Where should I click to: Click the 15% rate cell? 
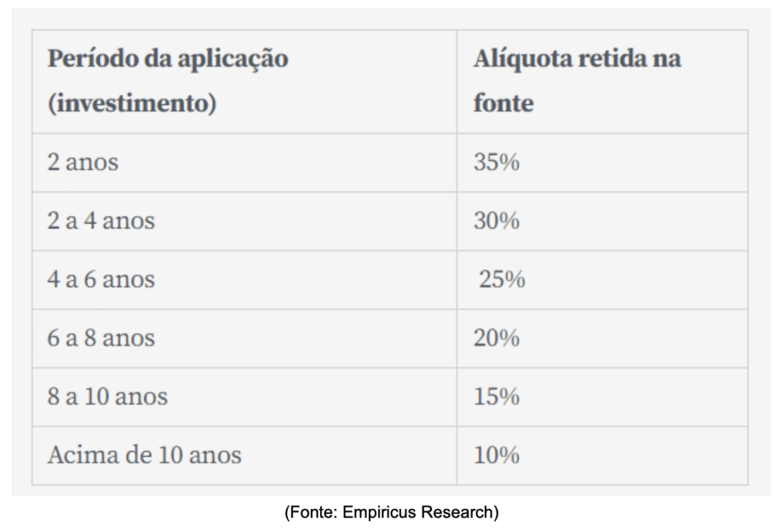(x=496, y=397)
